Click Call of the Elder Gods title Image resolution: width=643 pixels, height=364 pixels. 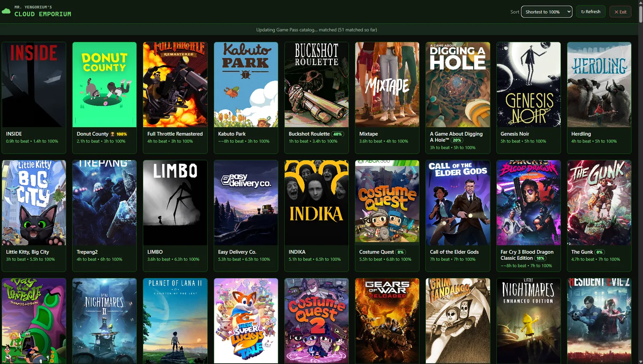click(x=454, y=252)
